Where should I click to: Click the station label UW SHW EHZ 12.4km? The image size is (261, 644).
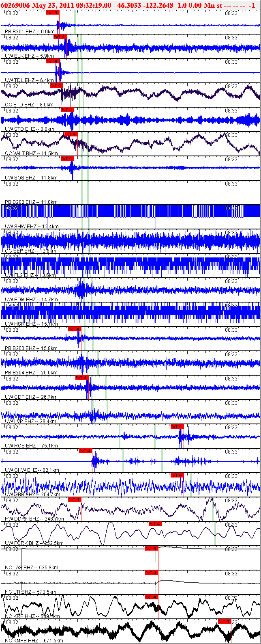32,226
